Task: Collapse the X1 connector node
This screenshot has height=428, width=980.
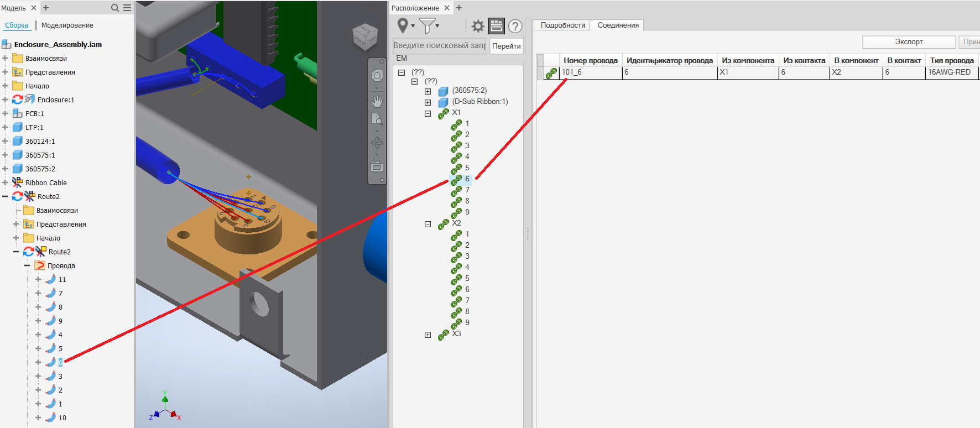Action: (x=428, y=113)
